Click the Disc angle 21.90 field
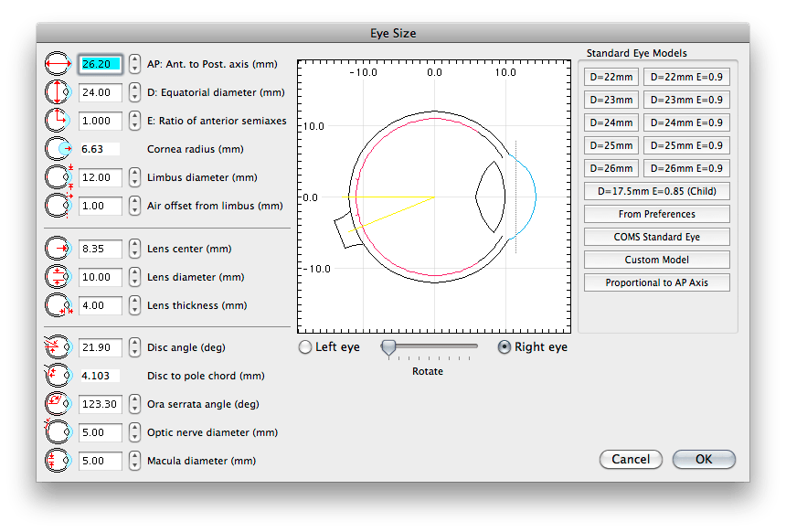Screen dimensions: 786x532 pos(101,347)
